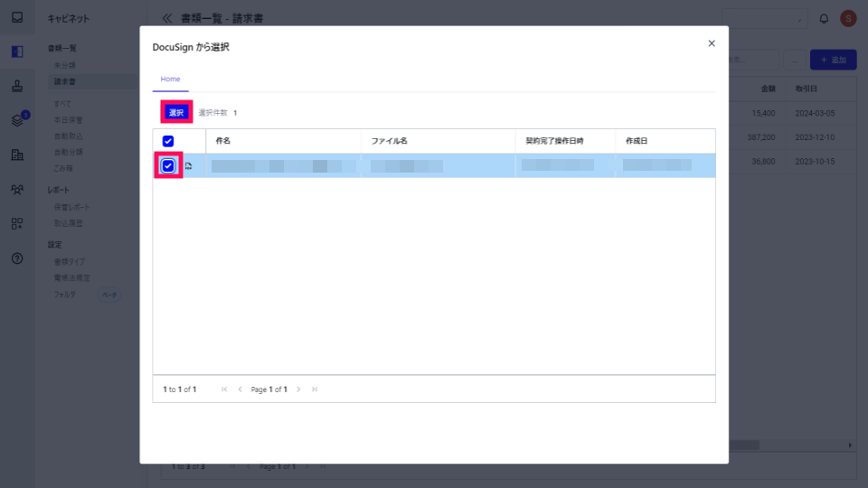Click the 2024-03-05 date cell

[815, 113]
